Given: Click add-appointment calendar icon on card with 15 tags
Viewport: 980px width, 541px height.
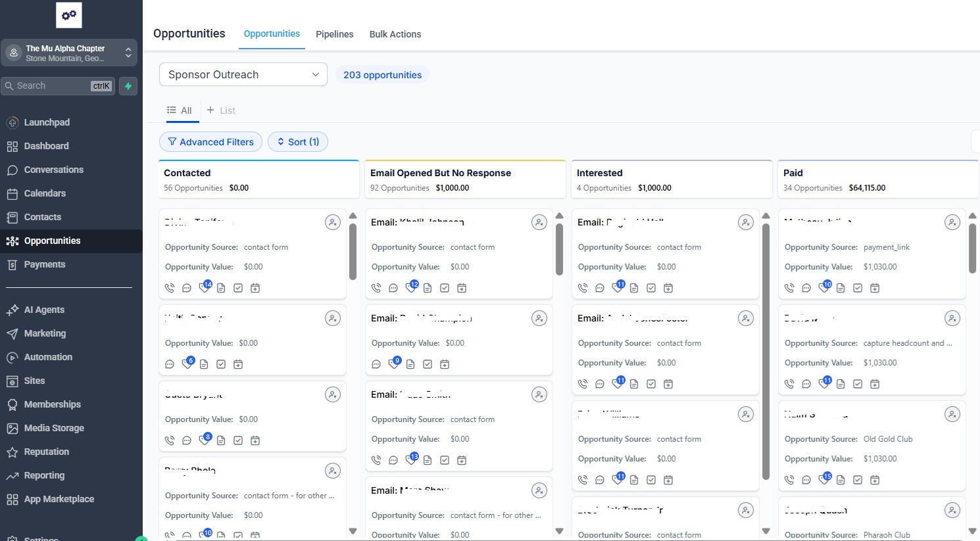Looking at the screenshot, I should click(875, 480).
